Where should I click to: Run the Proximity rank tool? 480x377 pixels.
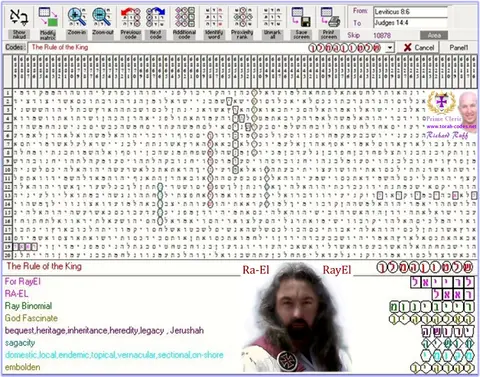coord(242,17)
